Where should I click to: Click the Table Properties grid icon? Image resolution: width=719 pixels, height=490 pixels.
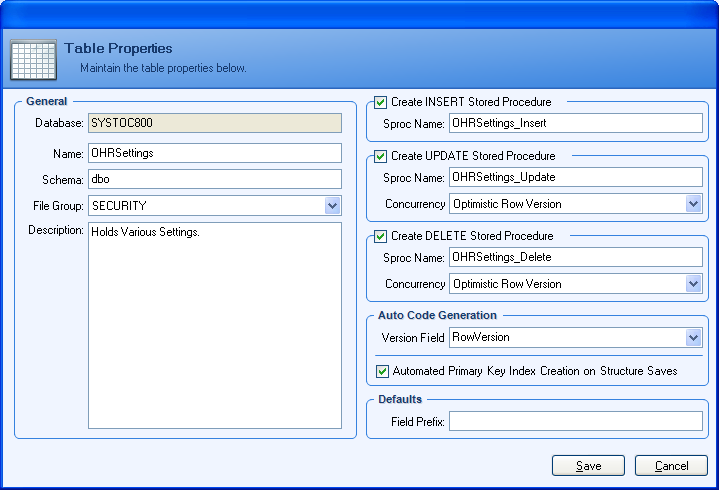pyautogui.click(x=32, y=59)
